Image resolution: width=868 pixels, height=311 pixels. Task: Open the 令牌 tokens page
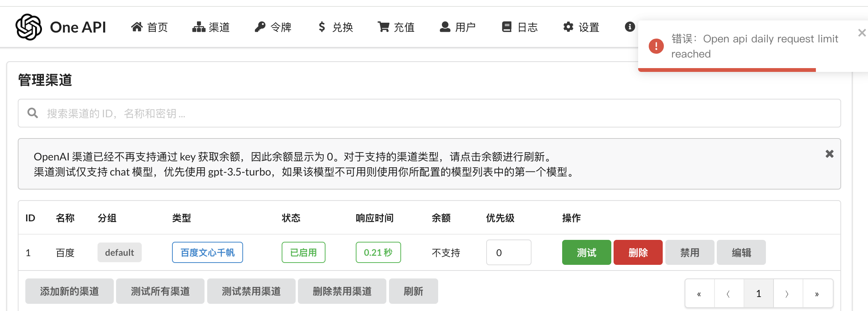[273, 27]
